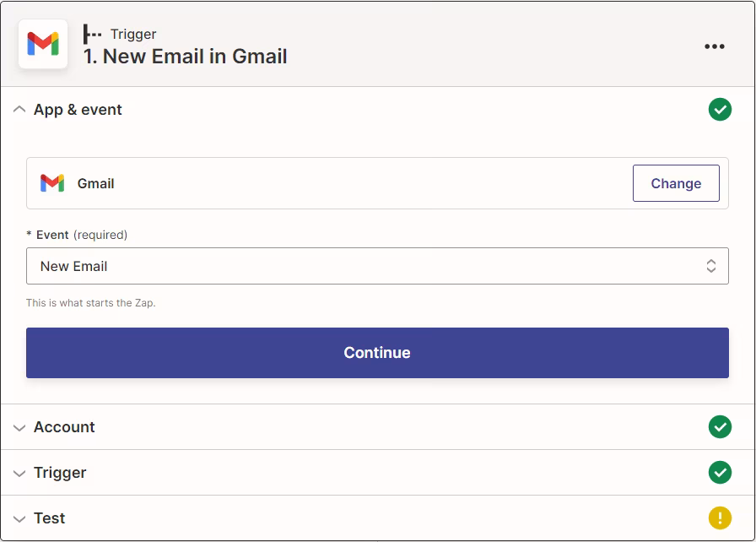Click the Trigger section heading
Image resolution: width=756 pixels, height=542 pixels.
[60, 473]
